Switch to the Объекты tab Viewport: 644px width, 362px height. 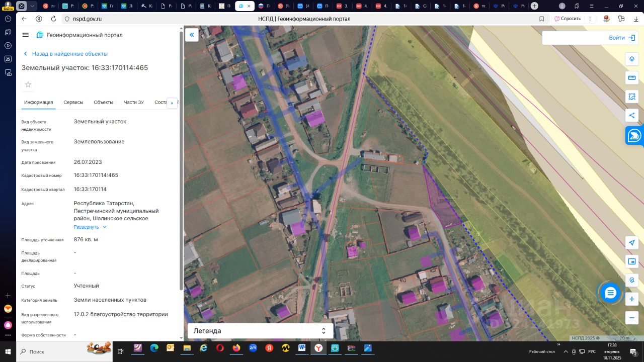click(x=104, y=103)
